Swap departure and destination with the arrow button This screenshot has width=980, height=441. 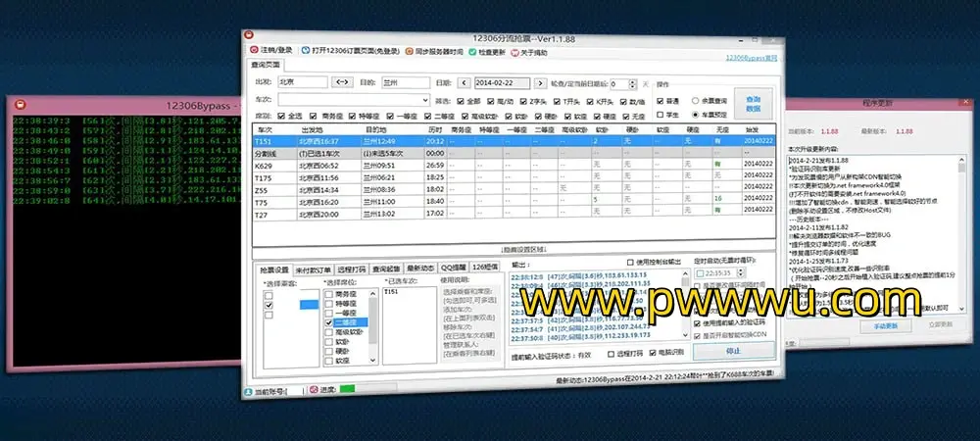click(x=342, y=83)
